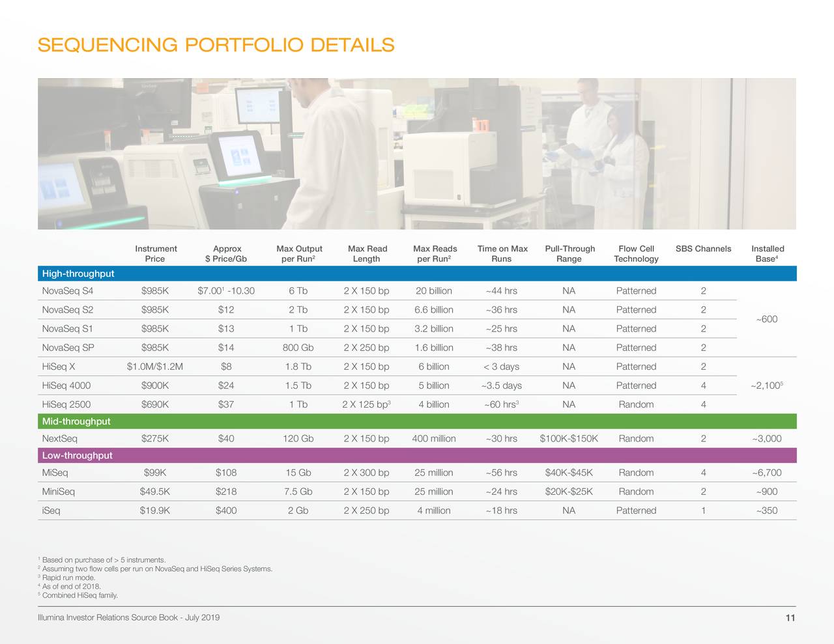Image resolution: width=834 pixels, height=644 pixels.
Task: Select the Pull-Through Range column header
Action: pyautogui.click(x=569, y=254)
